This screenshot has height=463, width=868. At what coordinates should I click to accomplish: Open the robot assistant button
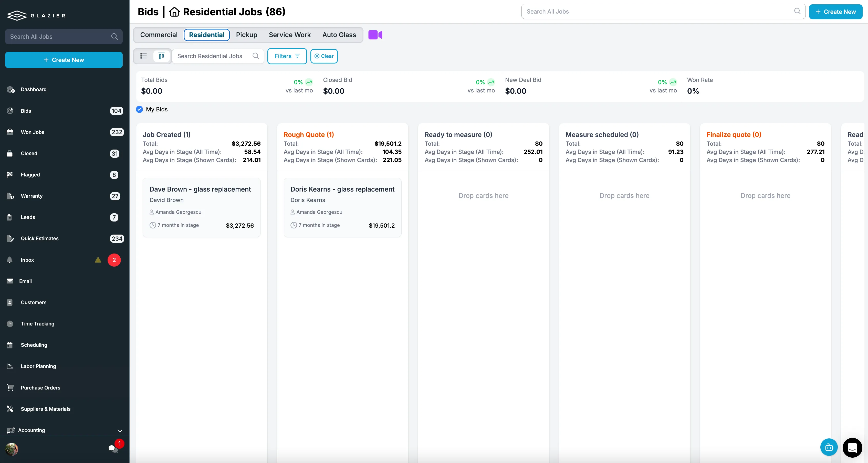[829, 447]
